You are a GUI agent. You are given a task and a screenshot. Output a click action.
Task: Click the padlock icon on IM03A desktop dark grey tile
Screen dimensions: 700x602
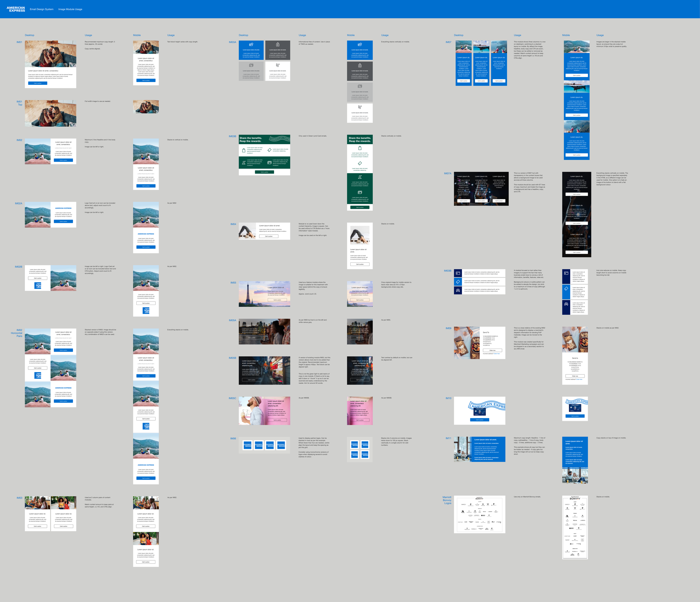(x=278, y=44)
